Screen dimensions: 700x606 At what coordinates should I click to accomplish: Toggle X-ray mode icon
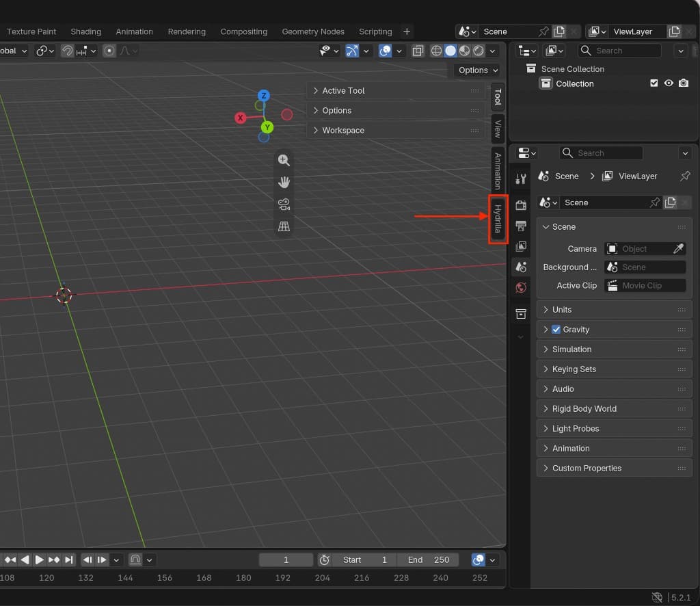(418, 51)
